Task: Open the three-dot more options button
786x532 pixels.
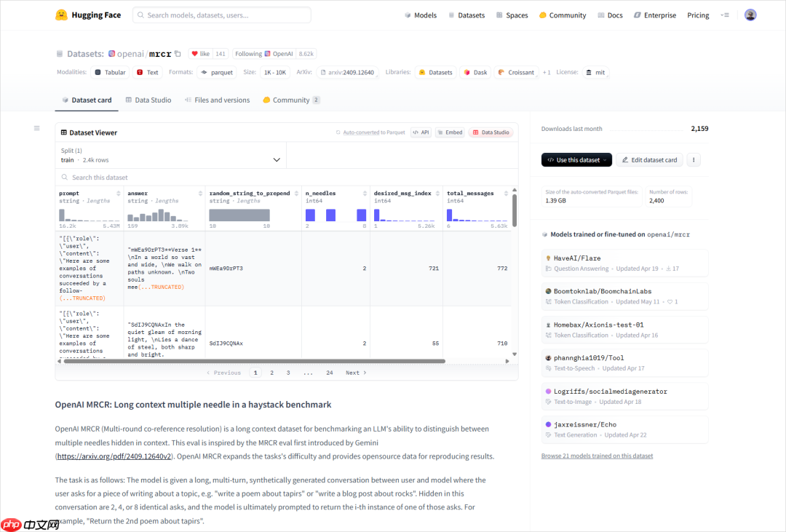Action: click(x=694, y=160)
